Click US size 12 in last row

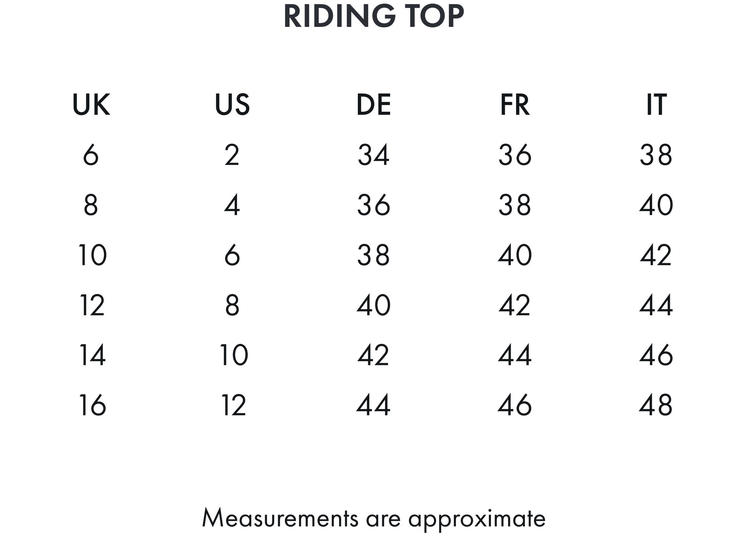point(234,405)
